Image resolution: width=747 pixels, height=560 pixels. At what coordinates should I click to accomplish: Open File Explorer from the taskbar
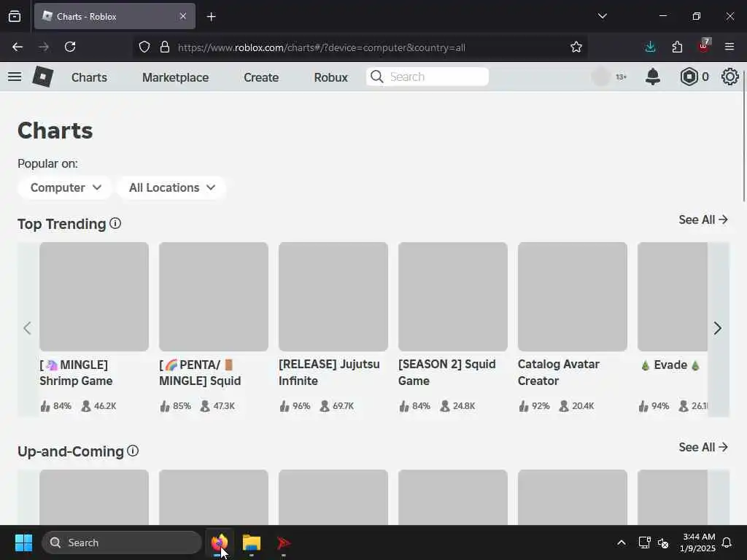pos(252,542)
